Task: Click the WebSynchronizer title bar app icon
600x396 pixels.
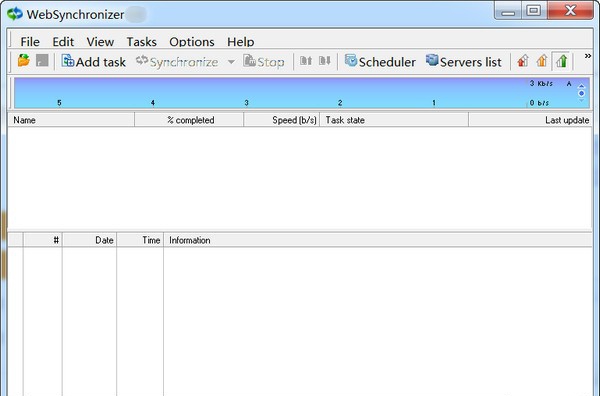Action: pos(15,14)
